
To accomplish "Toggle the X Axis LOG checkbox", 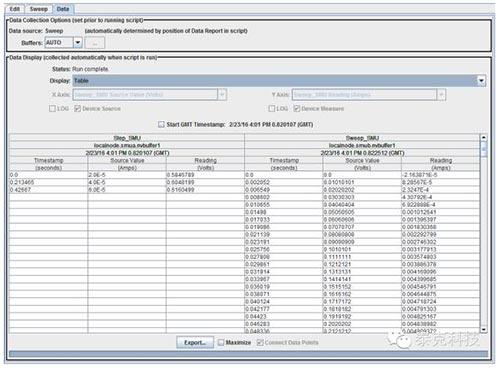I will (x=52, y=109).
